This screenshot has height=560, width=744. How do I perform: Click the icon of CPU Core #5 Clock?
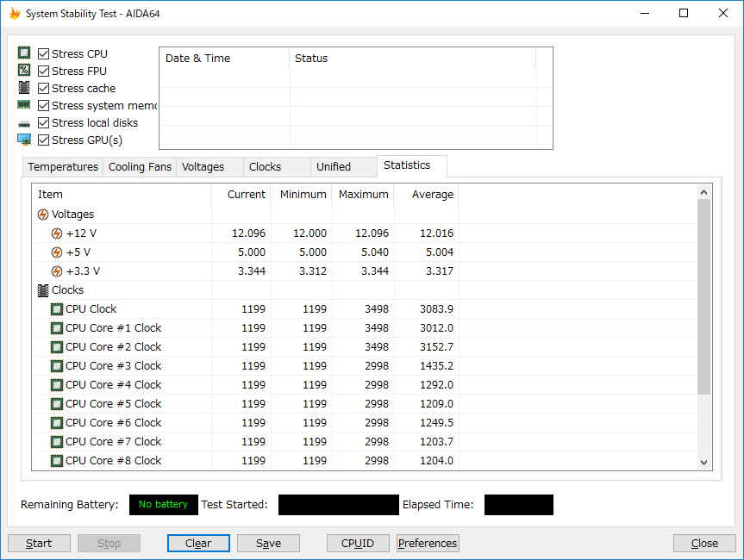tap(57, 404)
